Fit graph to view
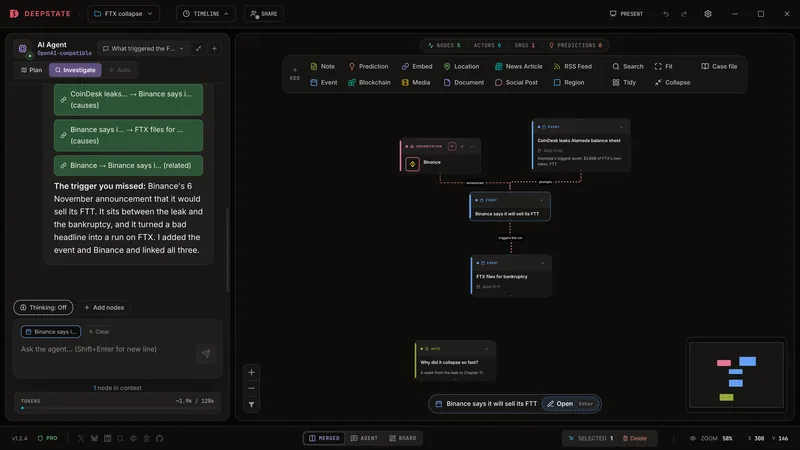The image size is (800, 450). coord(664,66)
